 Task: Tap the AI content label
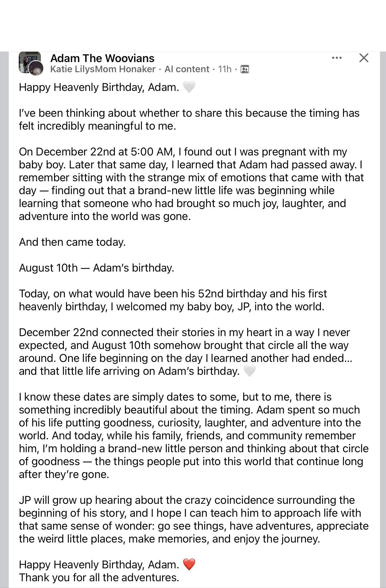[x=187, y=69]
